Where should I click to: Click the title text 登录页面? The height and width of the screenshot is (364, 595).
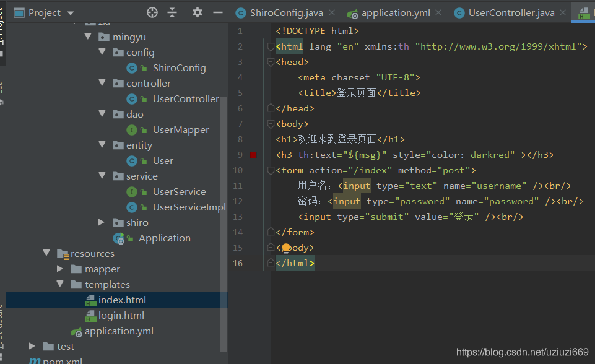(x=356, y=93)
